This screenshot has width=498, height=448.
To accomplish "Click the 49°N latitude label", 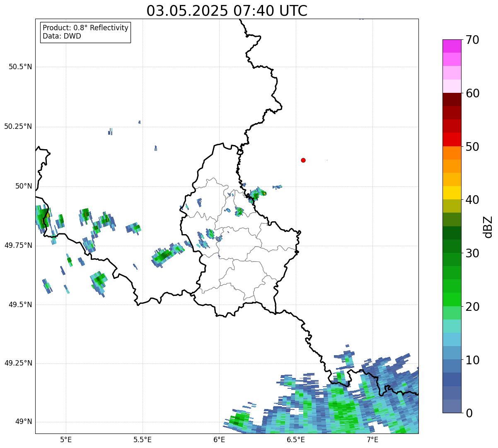I will point(23,422).
